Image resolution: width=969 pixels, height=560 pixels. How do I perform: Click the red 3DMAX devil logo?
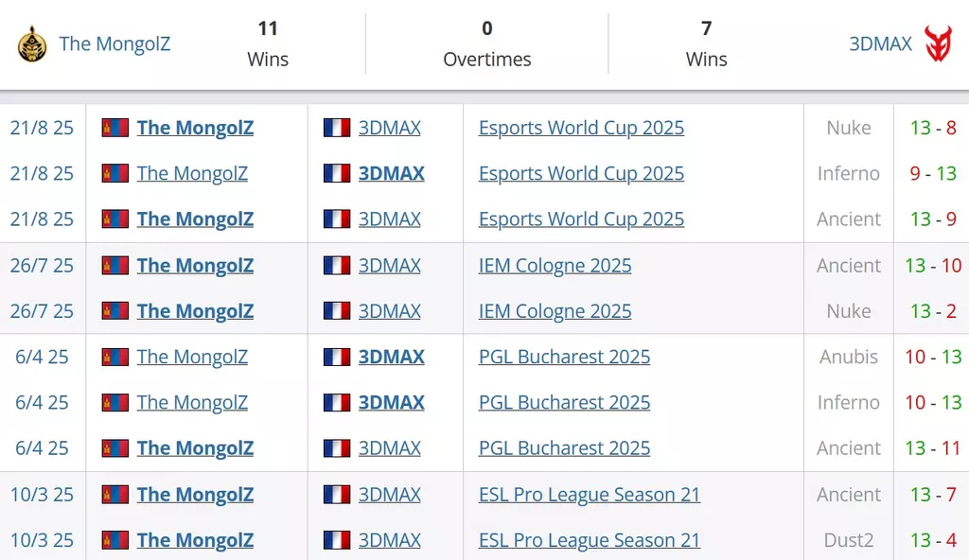tap(938, 44)
